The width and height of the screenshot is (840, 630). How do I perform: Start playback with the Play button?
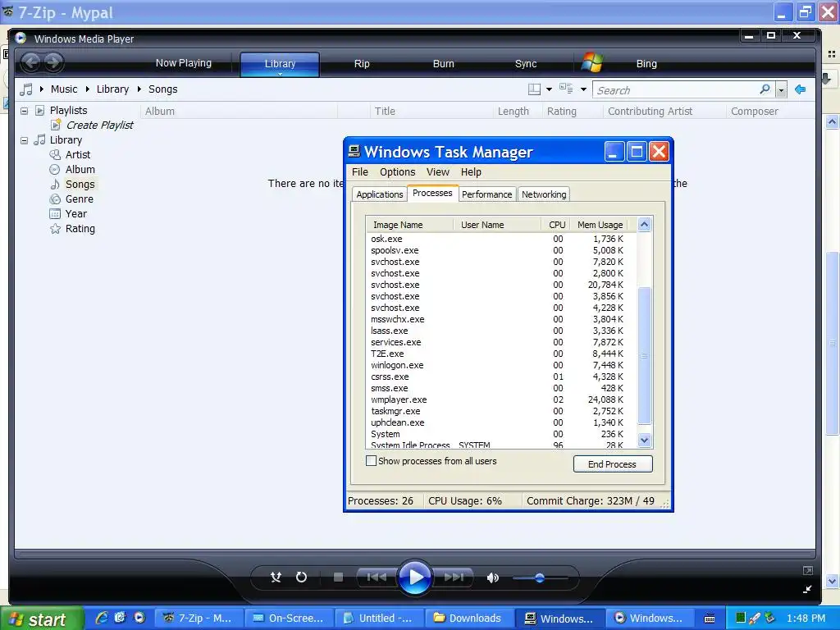(414, 577)
